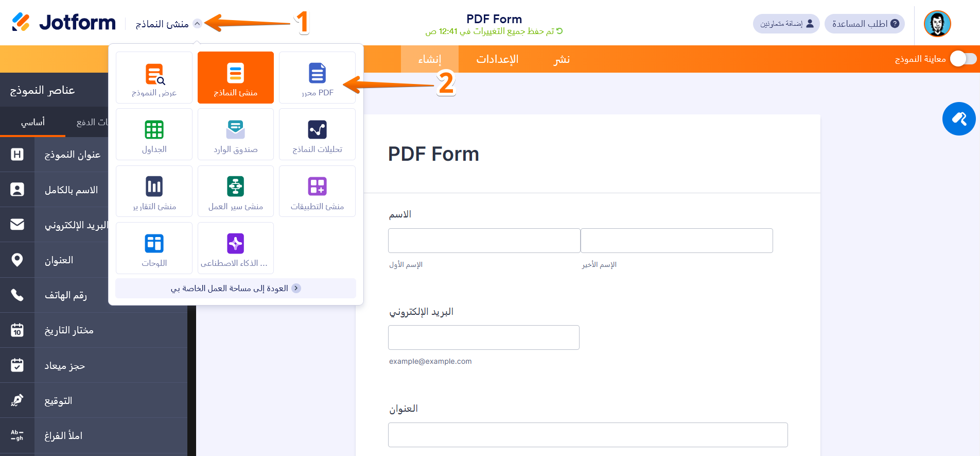Click the اطلب المساعدة help button
The height and width of the screenshot is (456, 980).
click(x=864, y=24)
